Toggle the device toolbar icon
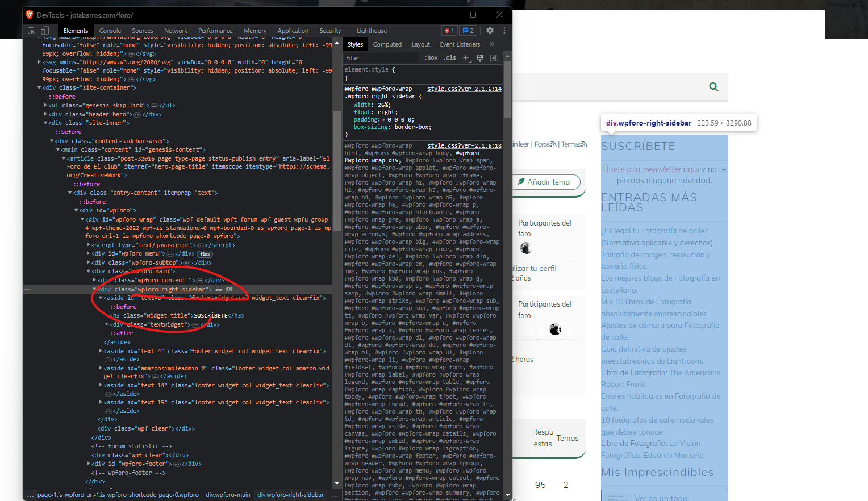 (45, 31)
